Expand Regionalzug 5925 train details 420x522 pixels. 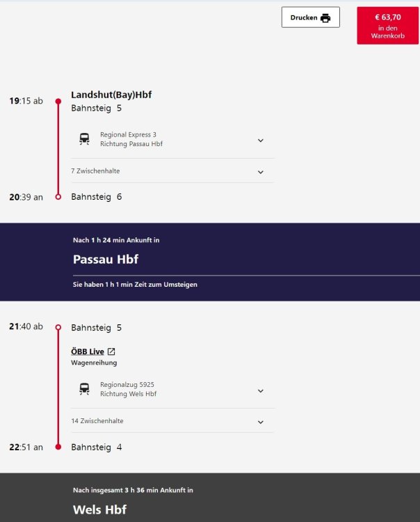(261, 390)
